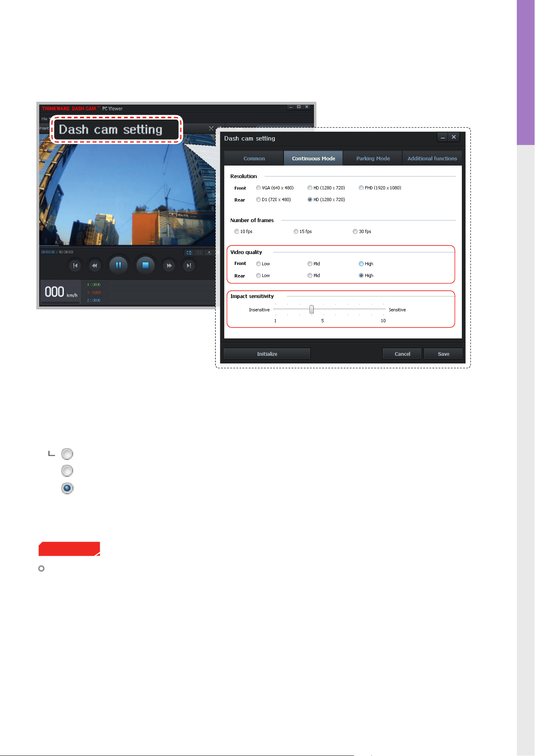The height and width of the screenshot is (756, 535).
Task: Click the video progress bar under the preview
Action: point(127,246)
